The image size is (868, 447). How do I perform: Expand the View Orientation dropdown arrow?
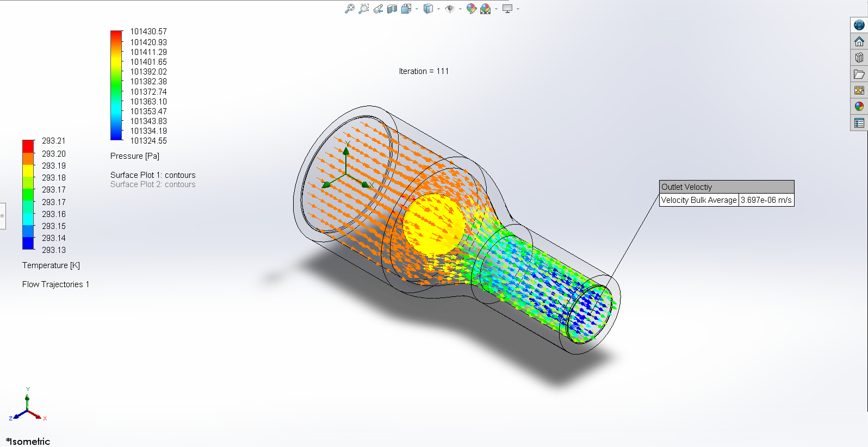coord(417,9)
